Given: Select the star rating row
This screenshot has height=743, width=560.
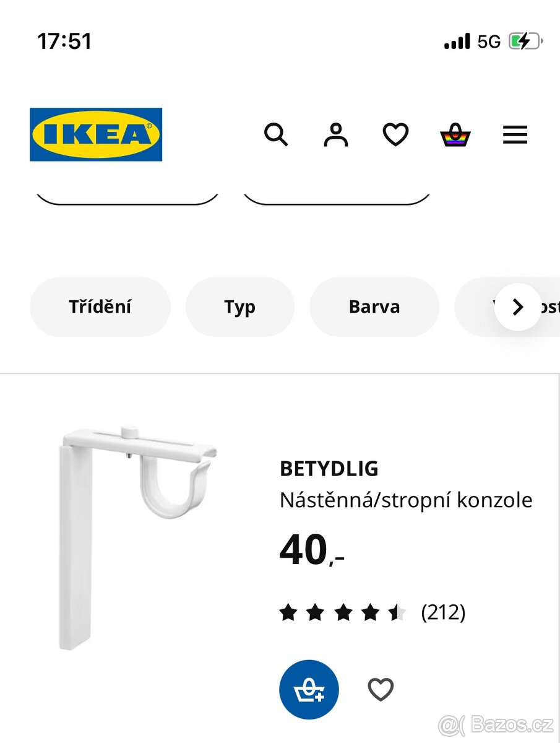Looking at the screenshot, I should (343, 613).
